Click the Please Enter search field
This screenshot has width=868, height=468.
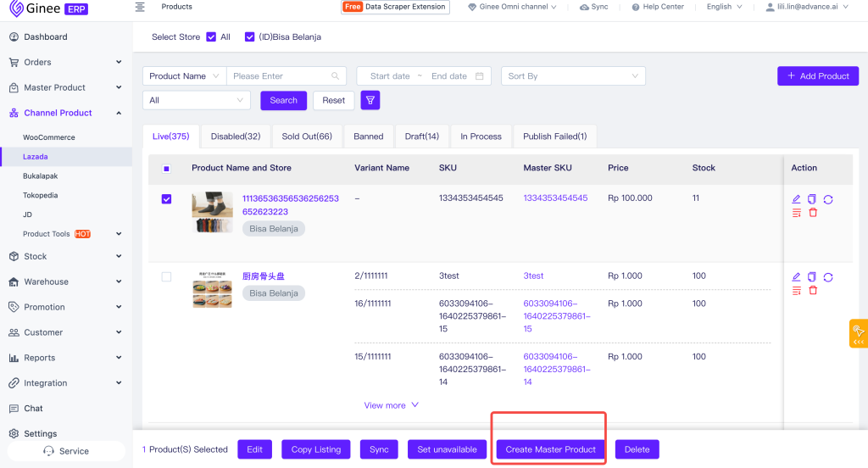(x=287, y=75)
